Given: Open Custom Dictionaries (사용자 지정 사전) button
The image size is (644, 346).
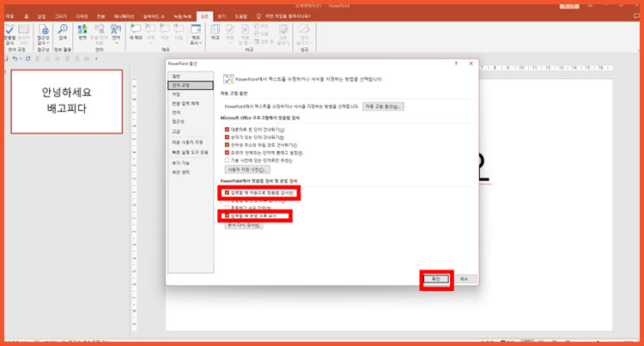Looking at the screenshot, I should tap(247, 169).
